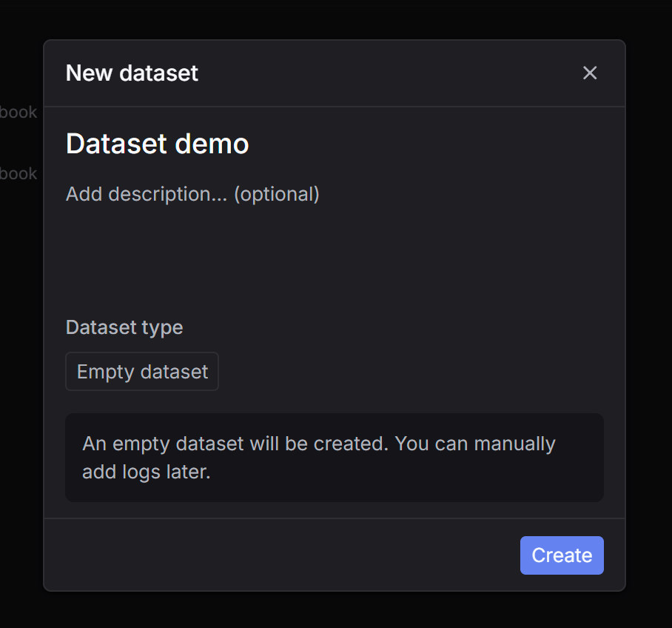Focus the Dataset demo name field
This screenshot has height=628, width=672.
pyautogui.click(x=157, y=144)
